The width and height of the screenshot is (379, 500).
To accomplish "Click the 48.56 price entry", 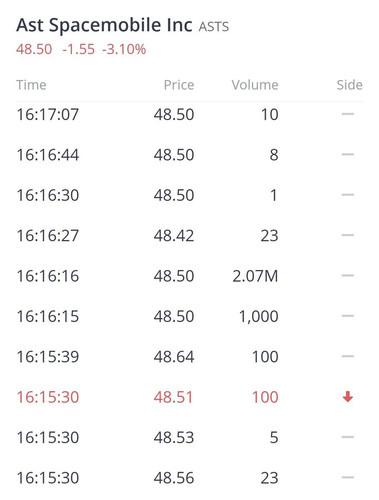I will point(174,478).
